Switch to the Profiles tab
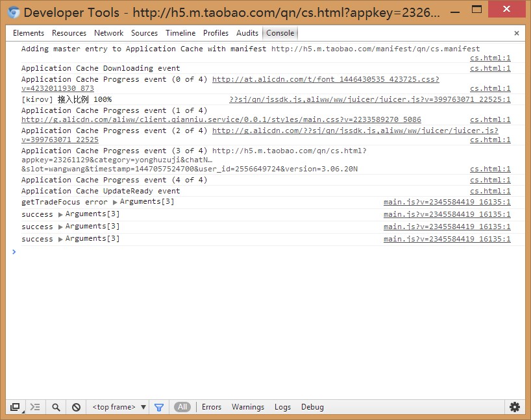 (216, 33)
